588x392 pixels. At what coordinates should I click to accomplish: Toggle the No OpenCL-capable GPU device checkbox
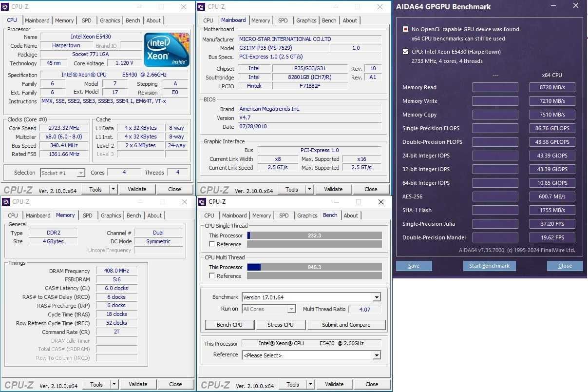coord(405,29)
